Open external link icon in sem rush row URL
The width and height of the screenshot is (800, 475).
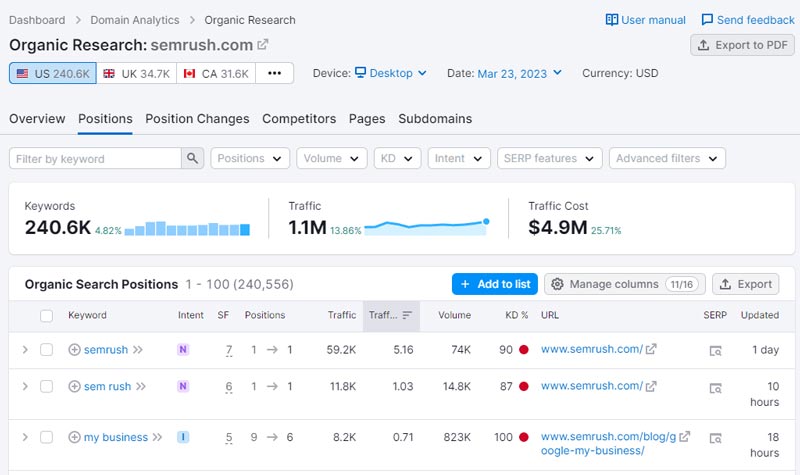pyautogui.click(x=651, y=386)
